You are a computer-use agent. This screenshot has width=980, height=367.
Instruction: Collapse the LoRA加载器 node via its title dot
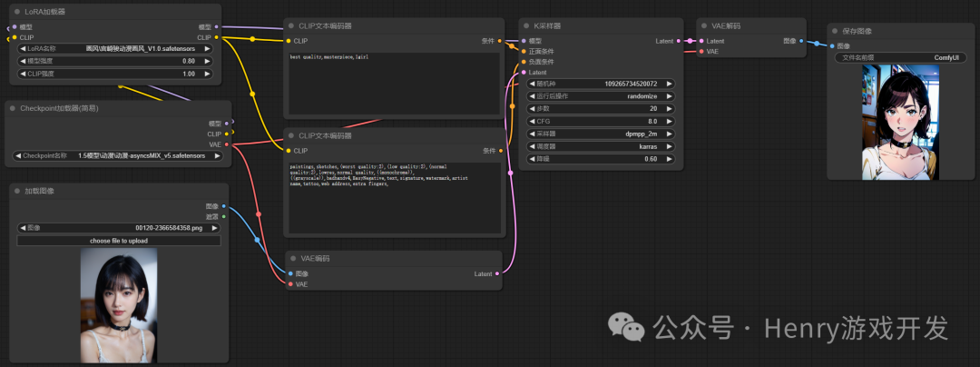16,12
